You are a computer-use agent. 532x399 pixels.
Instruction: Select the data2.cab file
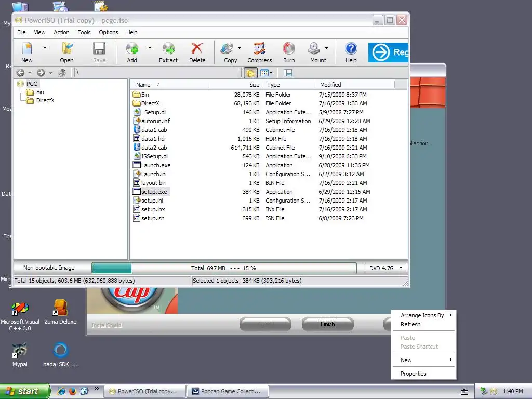pos(154,148)
